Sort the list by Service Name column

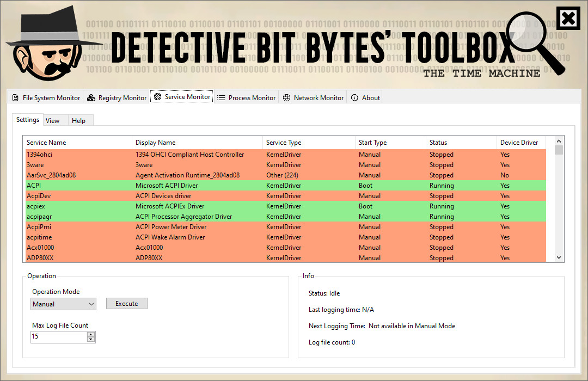point(46,143)
